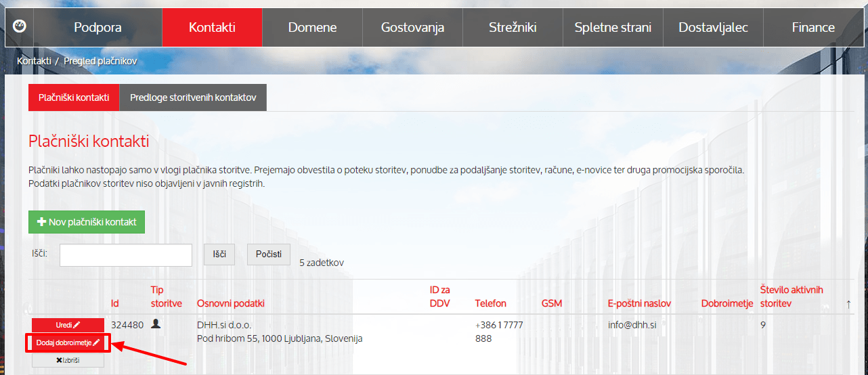Viewport: 868px width, 375px height.
Task: Select Strežniki from the navigation bar
Action: [x=513, y=28]
